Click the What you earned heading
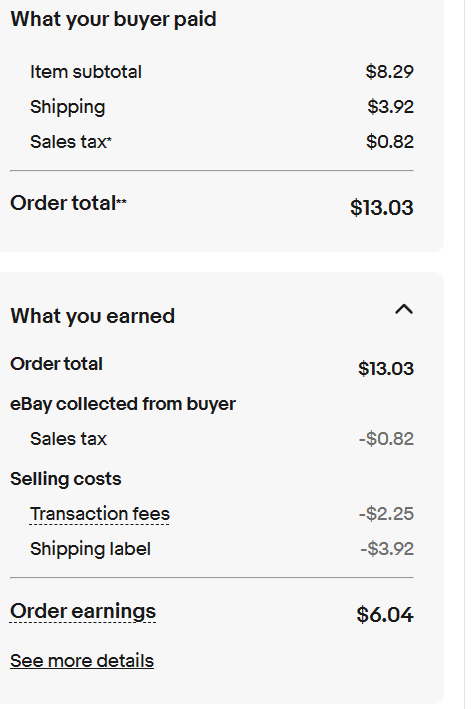Viewport: 471px width, 709px height. pos(93,316)
